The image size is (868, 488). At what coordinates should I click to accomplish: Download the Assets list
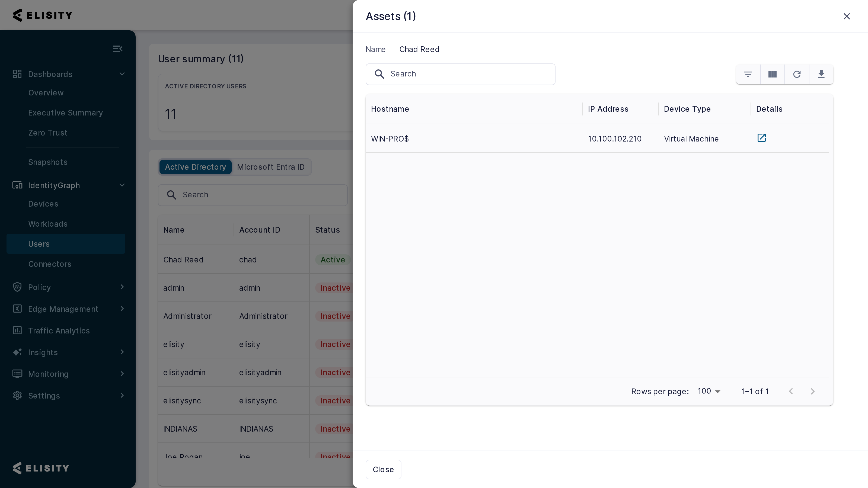[821, 74]
